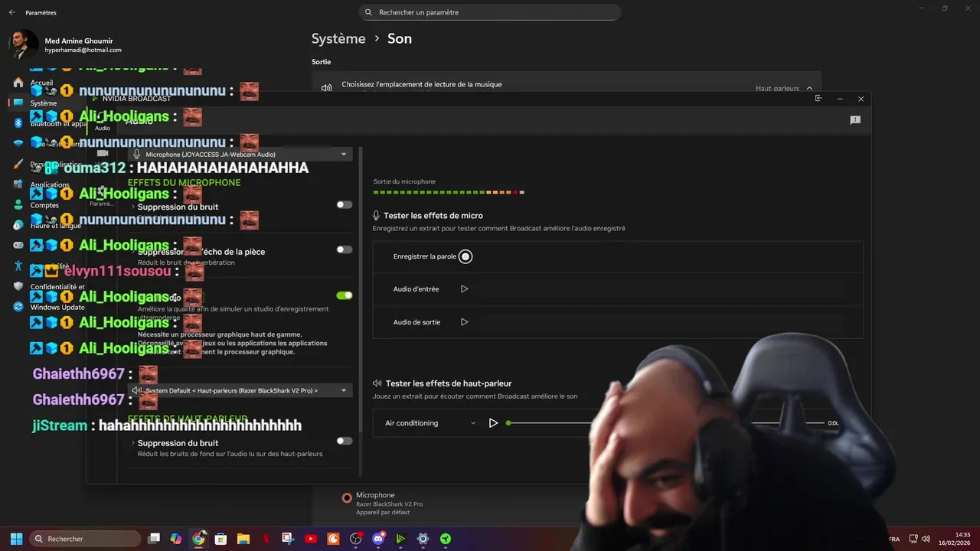Screen dimensions: 980x551
Task: Click the network Wi-Fi icon in Settings sidebar
Action: click(x=18, y=144)
